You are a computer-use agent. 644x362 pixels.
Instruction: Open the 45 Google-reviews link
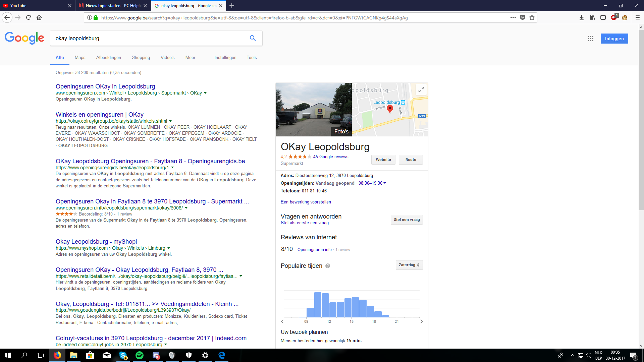click(331, 157)
